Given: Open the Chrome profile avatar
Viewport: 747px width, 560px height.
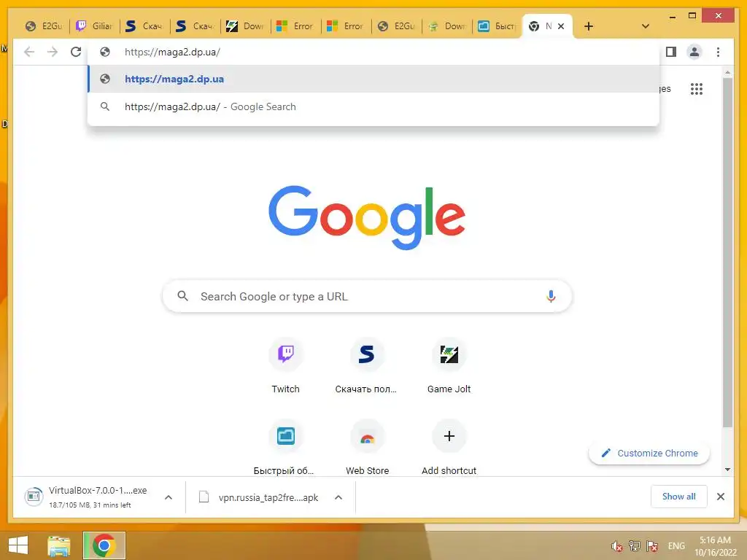Looking at the screenshot, I should coord(694,52).
